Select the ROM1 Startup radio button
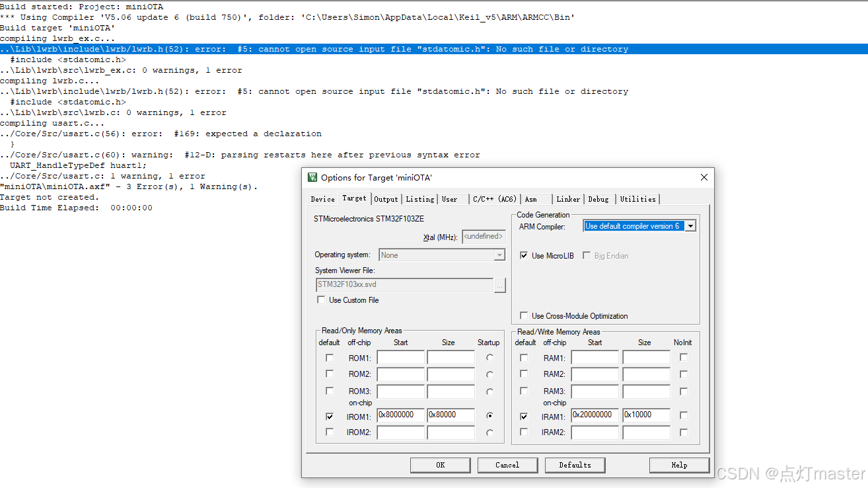Image resolution: width=868 pixels, height=488 pixels. 489,357
